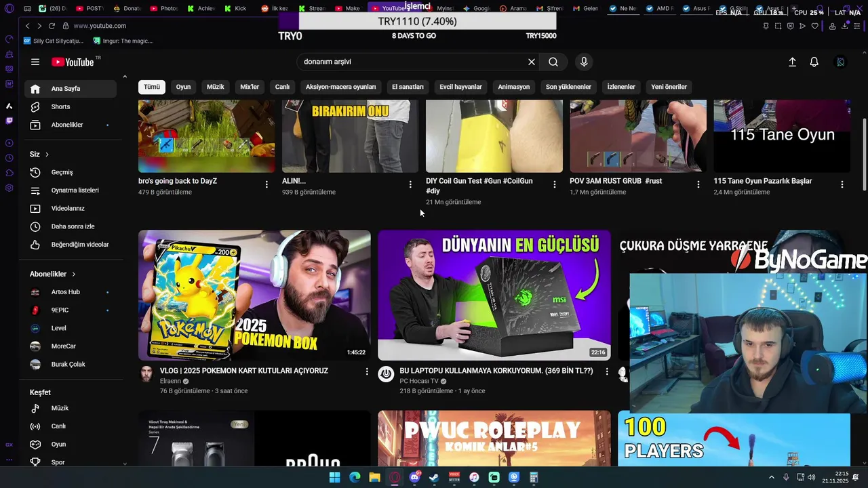The image size is (868, 488).
Task: Open YouTube notifications bell
Action: 814,62
